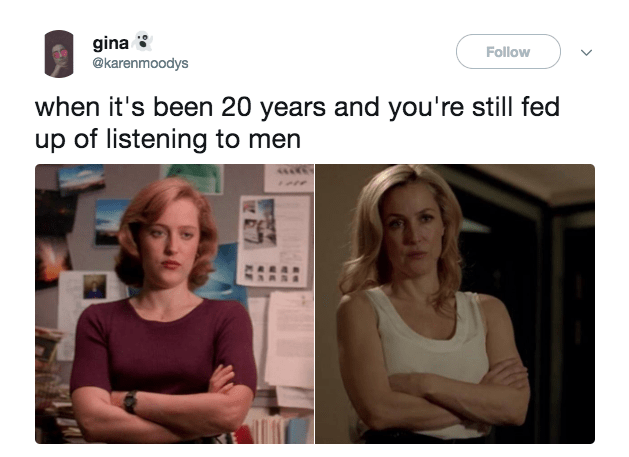Viewport: 629px width, 457px height.
Task: Open the @karenmoodys handle link
Action: 140,63
